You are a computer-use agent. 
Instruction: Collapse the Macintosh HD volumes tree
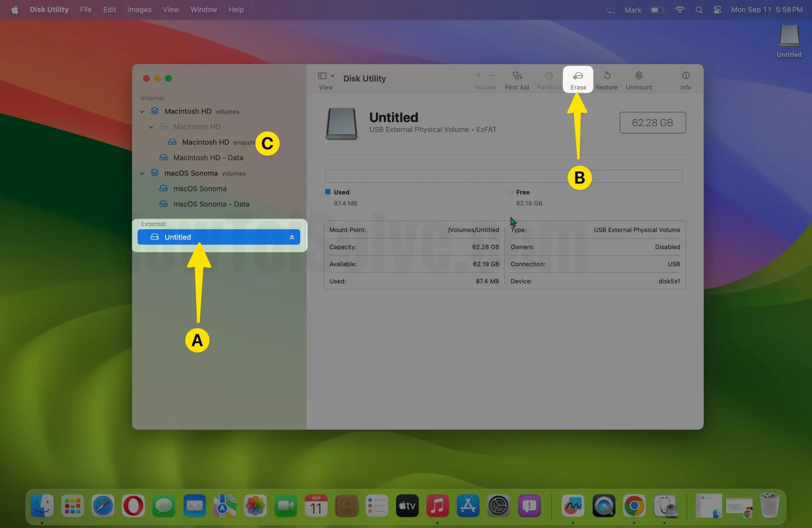[142, 111]
